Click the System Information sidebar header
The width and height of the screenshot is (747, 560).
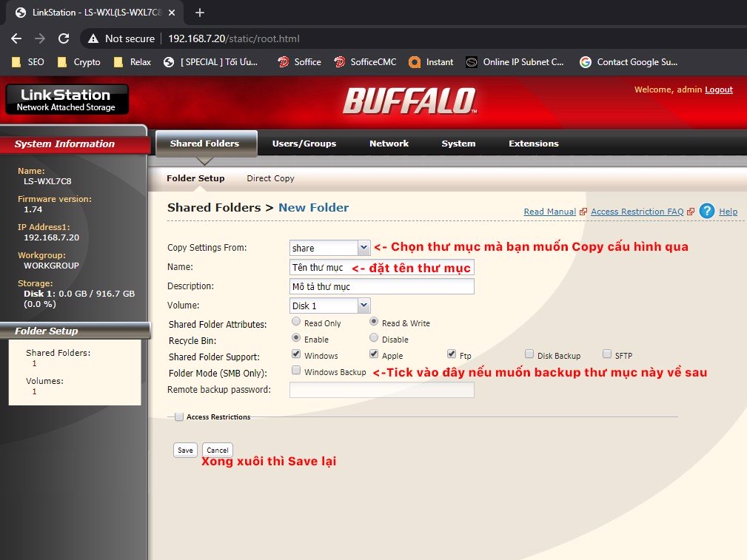click(x=74, y=144)
